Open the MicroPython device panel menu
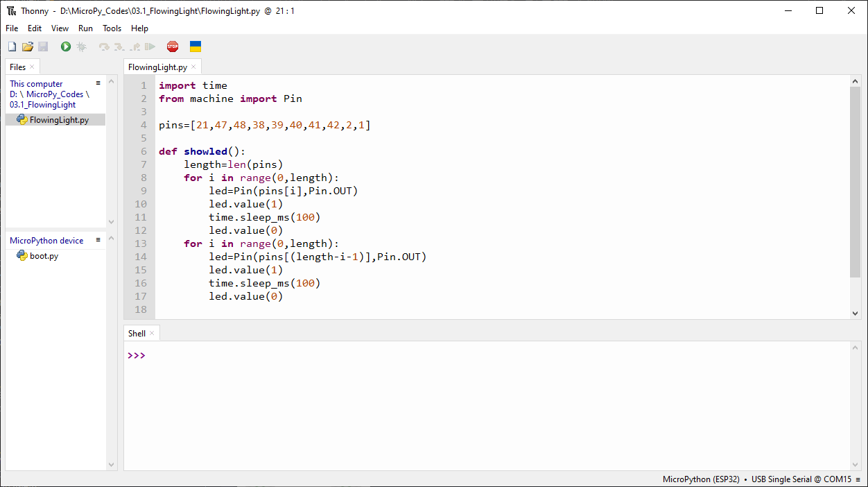The height and width of the screenshot is (487, 868). pos(98,240)
